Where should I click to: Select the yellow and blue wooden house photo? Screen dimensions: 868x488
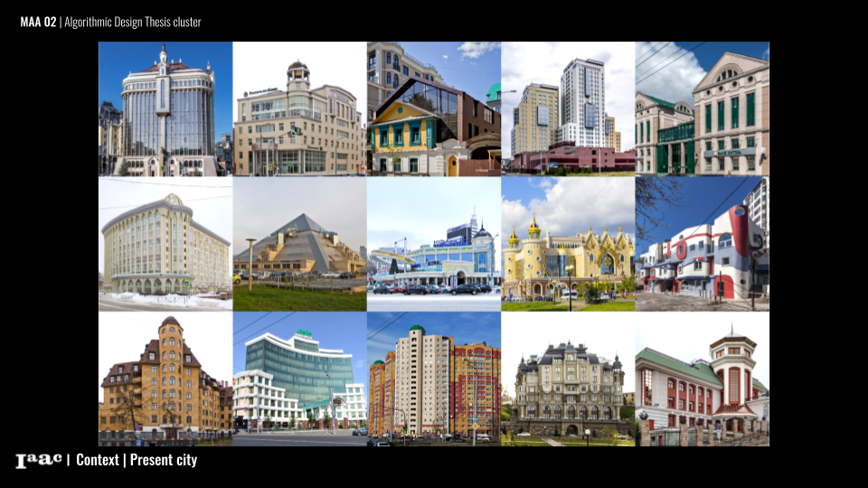[434, 109]
